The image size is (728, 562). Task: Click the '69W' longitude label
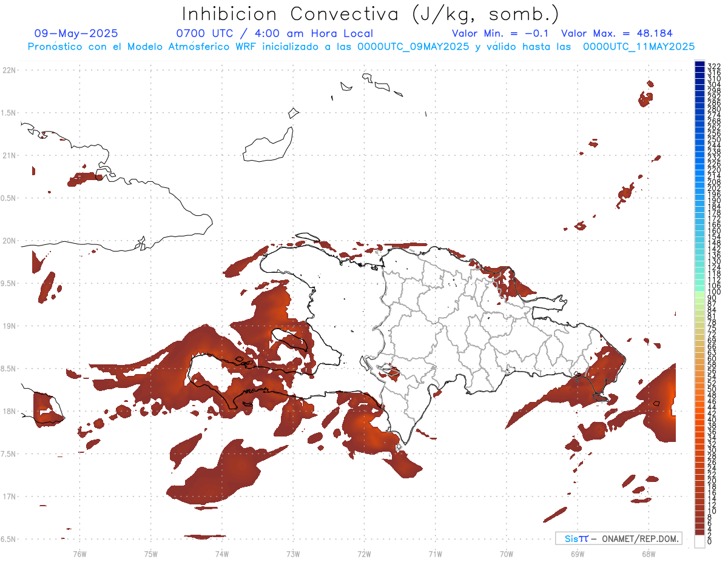click(x=578, y=554)
